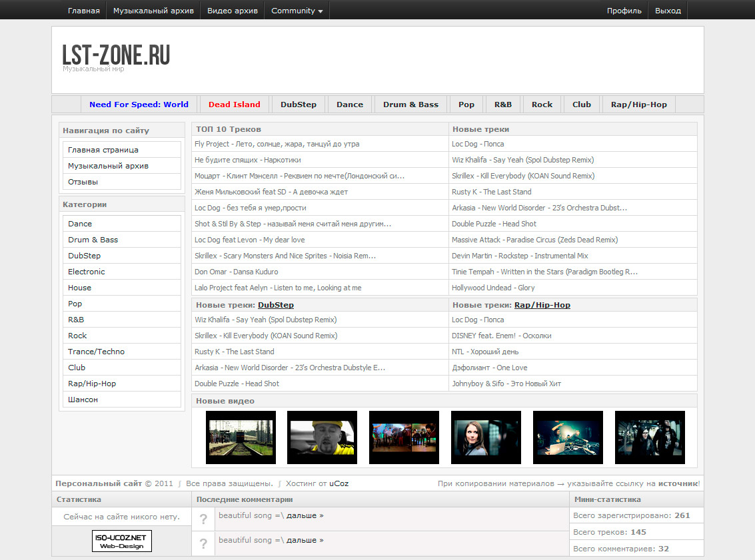Open the woman's face video thumbnail

click(486, 437)
